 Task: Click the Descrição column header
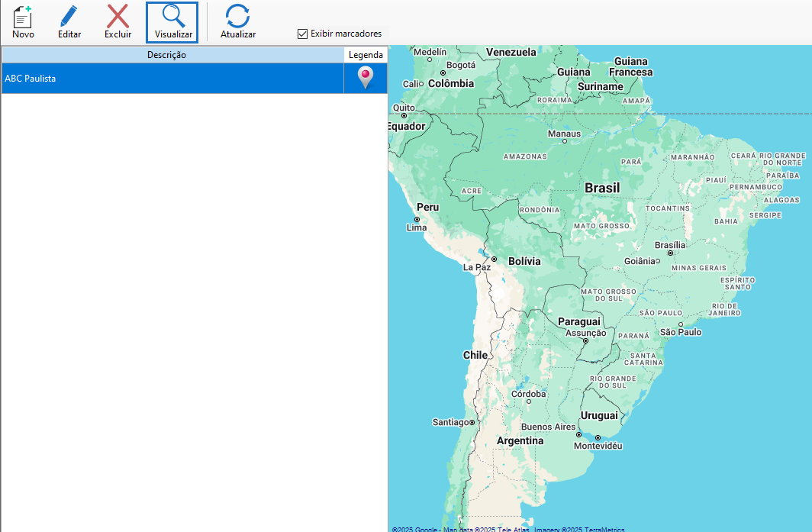(167, 54)
